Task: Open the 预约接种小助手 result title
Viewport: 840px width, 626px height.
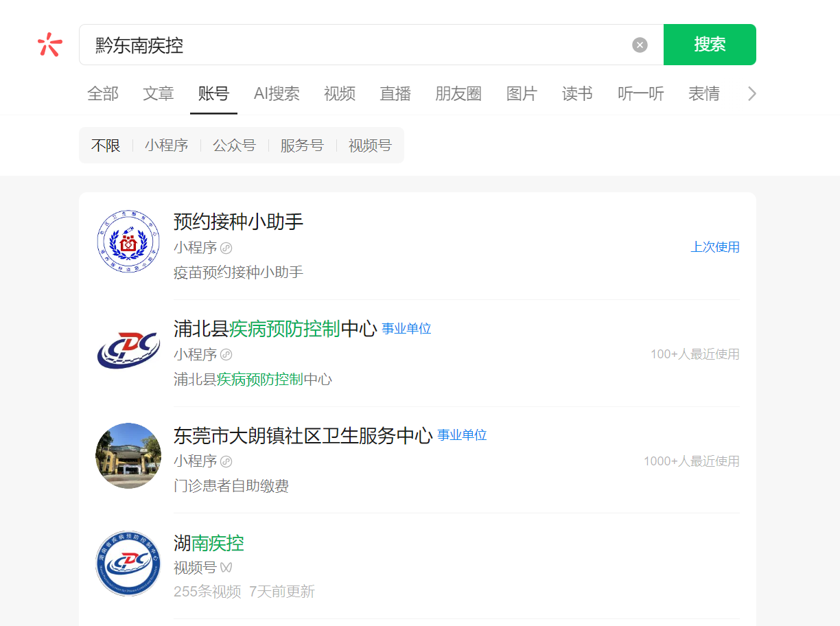Action: 238,222
